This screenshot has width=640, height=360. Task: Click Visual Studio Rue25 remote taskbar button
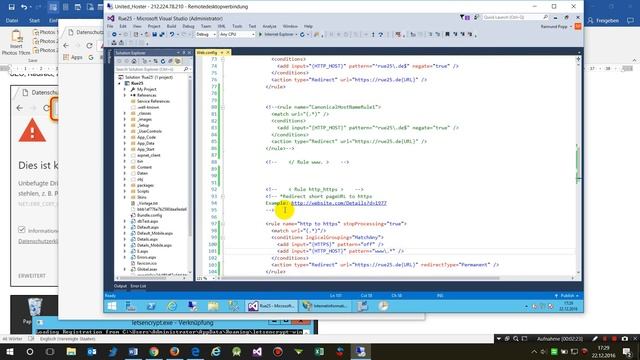271,306
